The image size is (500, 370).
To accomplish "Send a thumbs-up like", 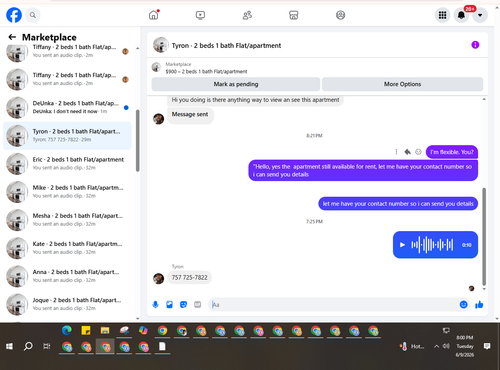I will (x=479, y=304).
